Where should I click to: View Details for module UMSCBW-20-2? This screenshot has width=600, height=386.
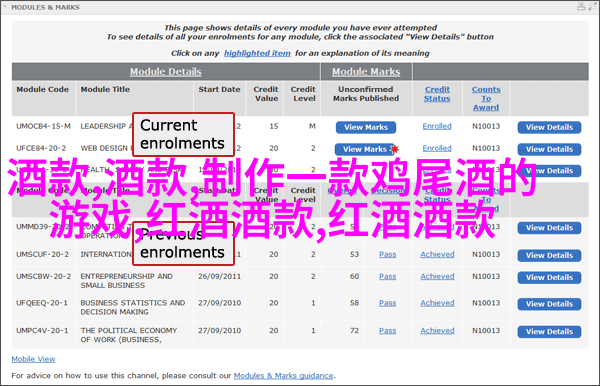click(549, 278)
